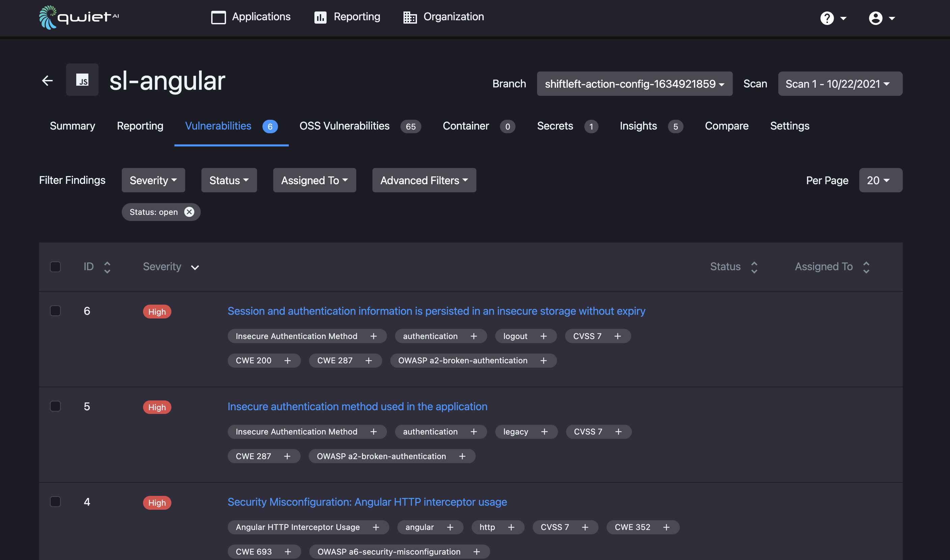
Task: Add CVSS 7 tag filter in row 6
Action: point(618,336)
